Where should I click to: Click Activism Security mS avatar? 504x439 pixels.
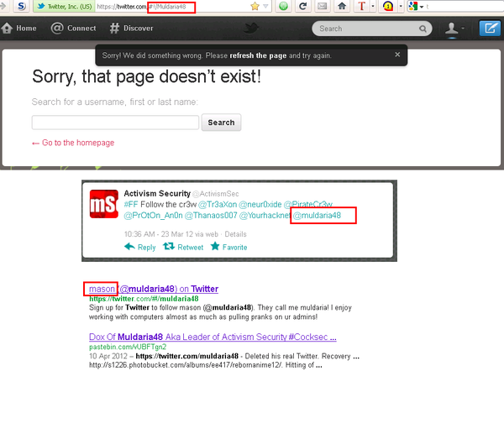pos(104,204)
